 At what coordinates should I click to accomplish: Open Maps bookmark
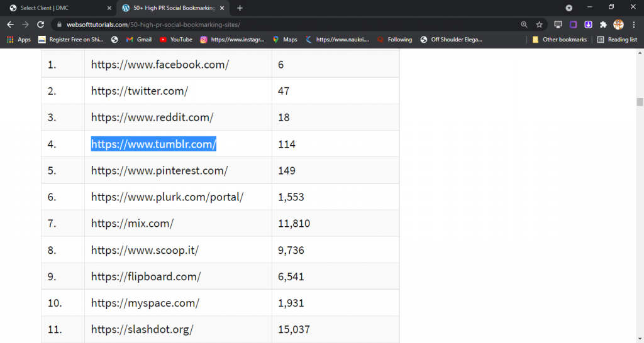coord(285,40)
